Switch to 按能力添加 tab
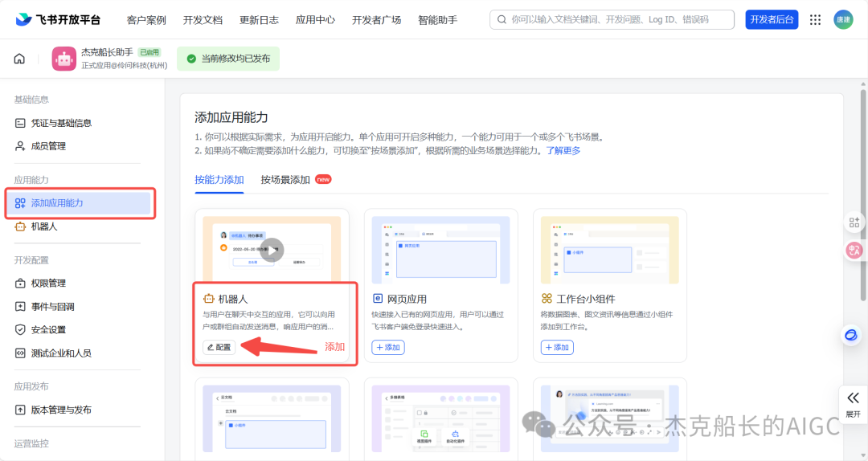This screenshot has height=461, width=868. click(x=219, y=180)
